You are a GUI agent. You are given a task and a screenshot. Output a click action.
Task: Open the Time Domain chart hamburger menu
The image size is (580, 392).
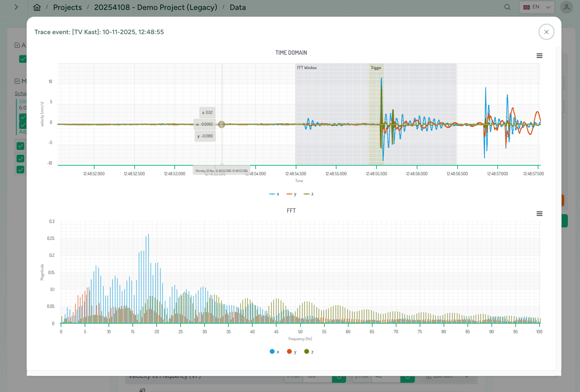coord(539,56)
